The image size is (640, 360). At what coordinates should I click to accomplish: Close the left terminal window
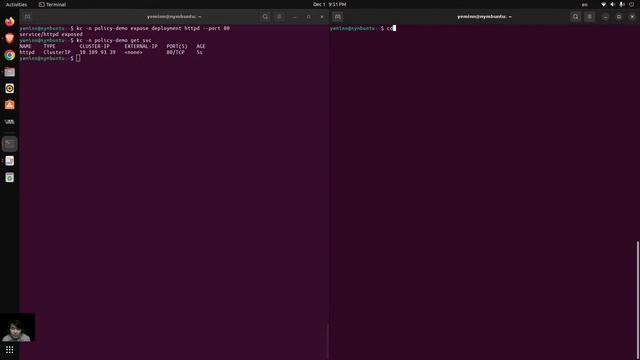[x=322, y=17]
